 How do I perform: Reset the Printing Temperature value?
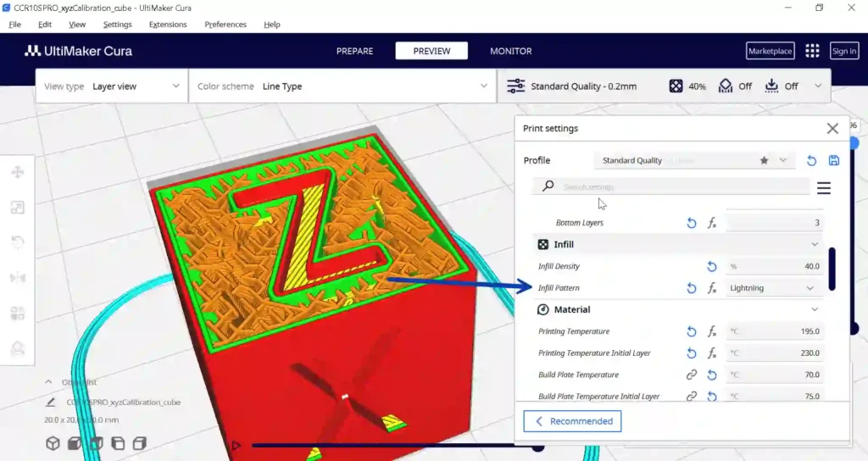point(692,331)
